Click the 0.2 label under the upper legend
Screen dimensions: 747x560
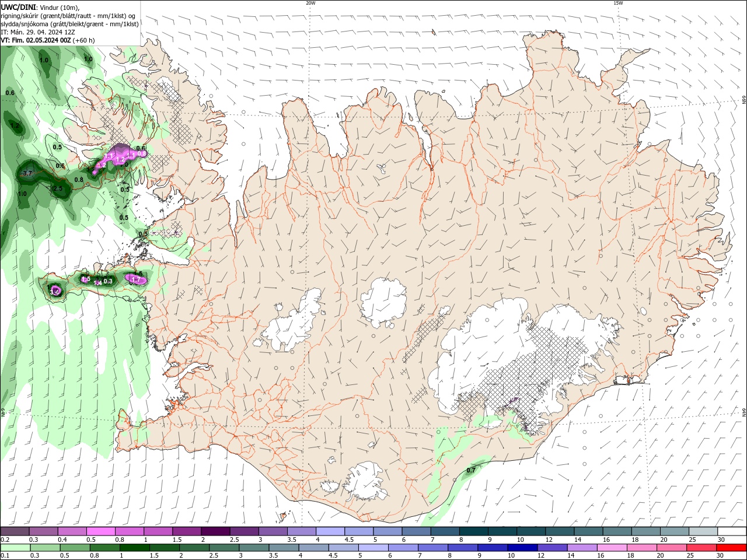coord(5,540)
